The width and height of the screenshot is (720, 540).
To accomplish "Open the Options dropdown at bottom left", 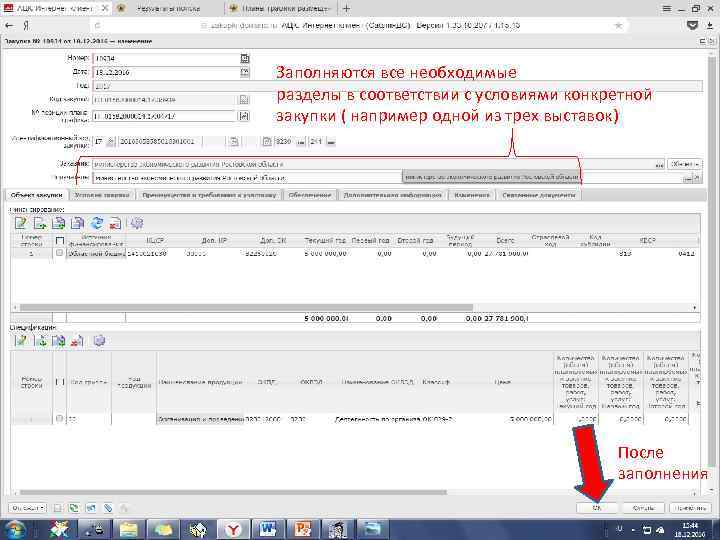I will [28, 508].
